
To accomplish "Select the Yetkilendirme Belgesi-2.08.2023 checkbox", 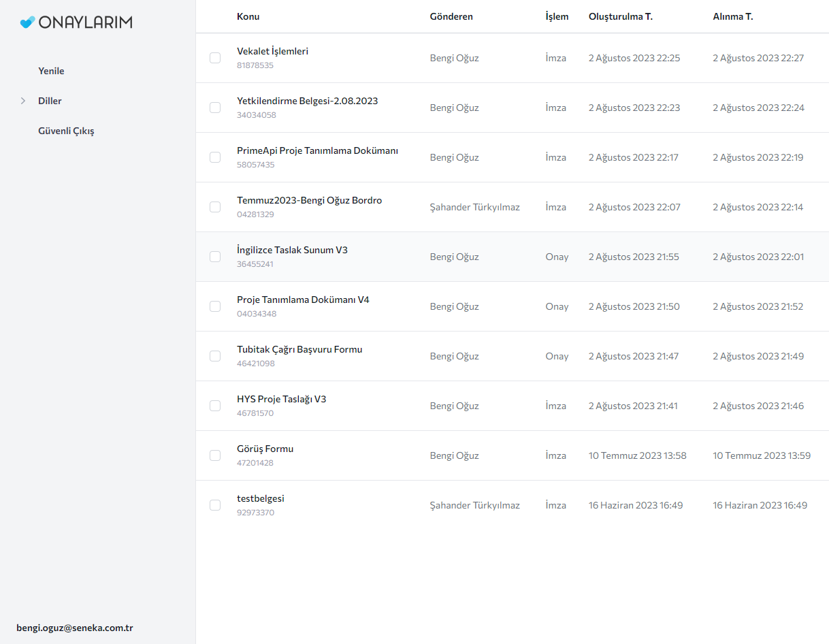I will pyautogui.click(x=215, y=108).
